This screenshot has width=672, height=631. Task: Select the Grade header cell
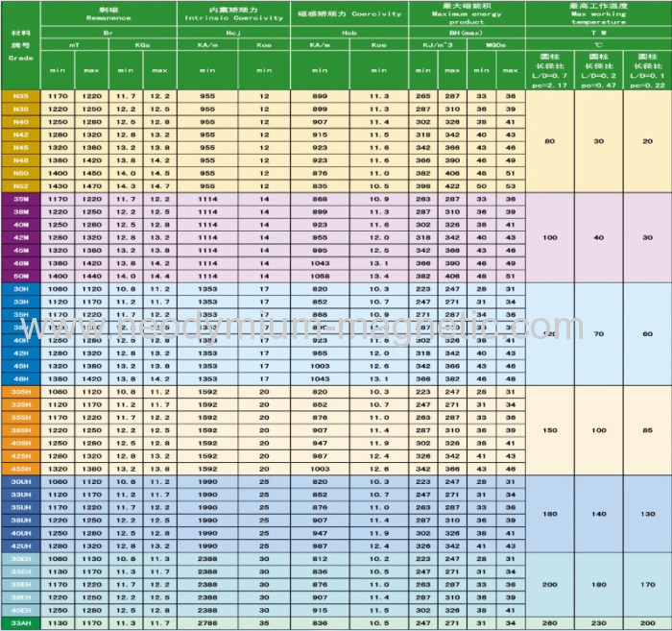(x=20, y=45)
